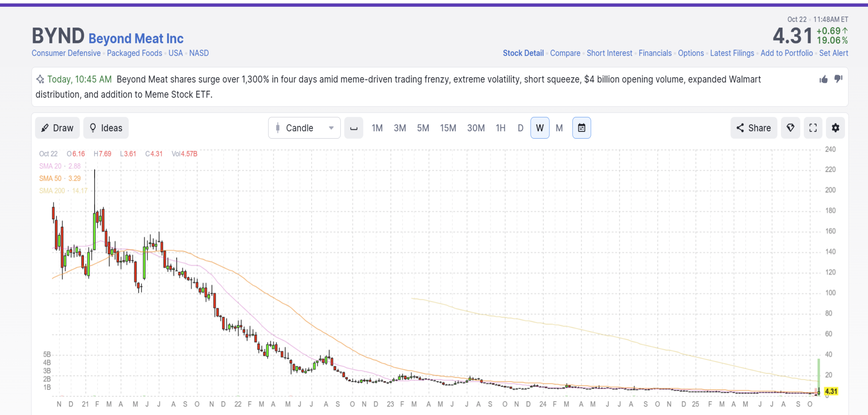Viewport: 868px width, 415px height.
Task: Switch chart to weekly W interval
Action: [x=540, y=128]
